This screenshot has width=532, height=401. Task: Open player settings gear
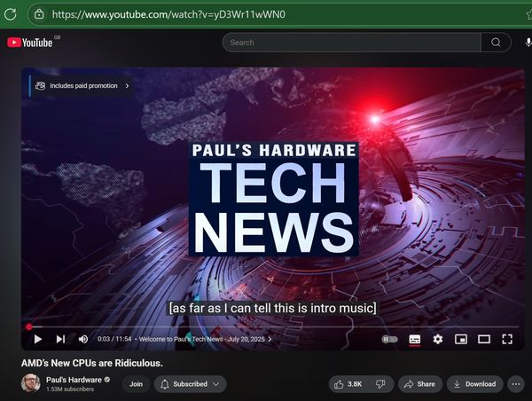click(x=438, y=339)
